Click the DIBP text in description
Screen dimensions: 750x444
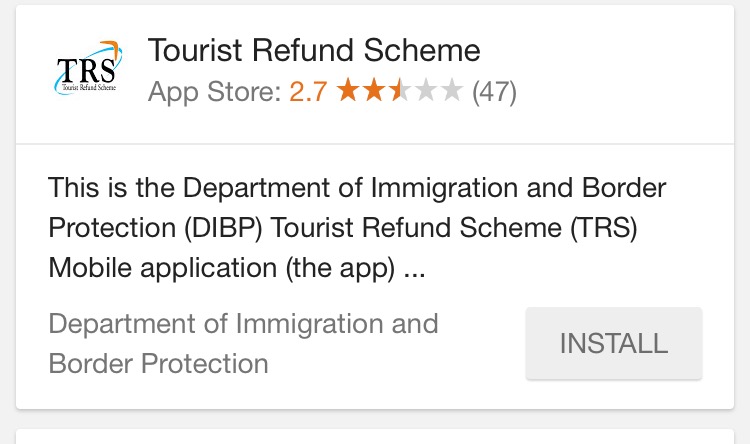coord(223,228)
